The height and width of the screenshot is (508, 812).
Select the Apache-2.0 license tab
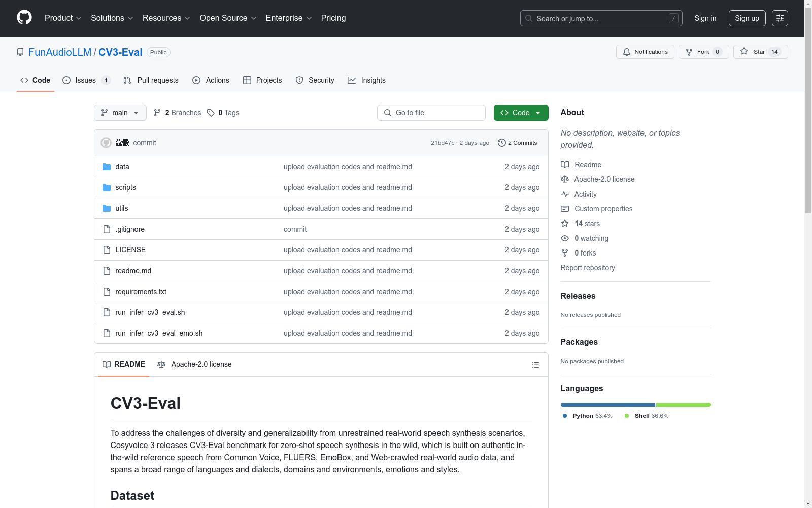[195, 364]
